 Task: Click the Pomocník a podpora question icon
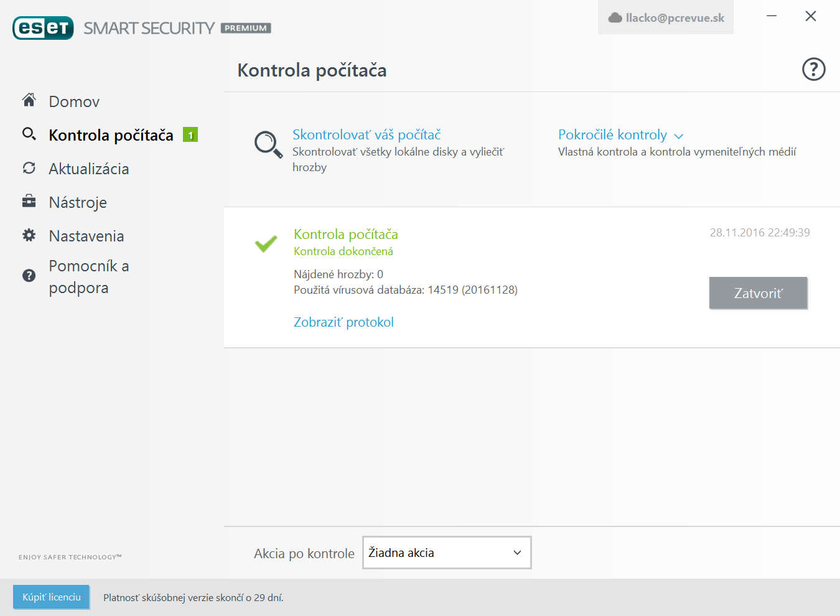29,276
